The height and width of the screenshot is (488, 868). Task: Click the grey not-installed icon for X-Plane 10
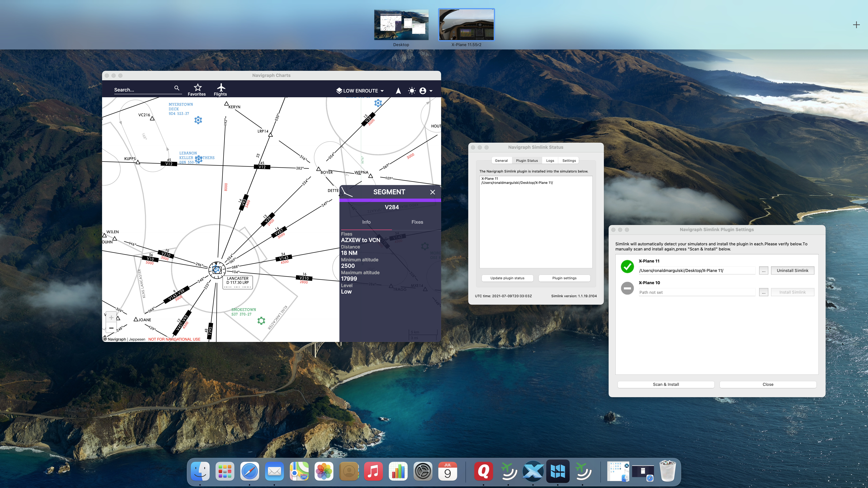click(x=627, y=288)
